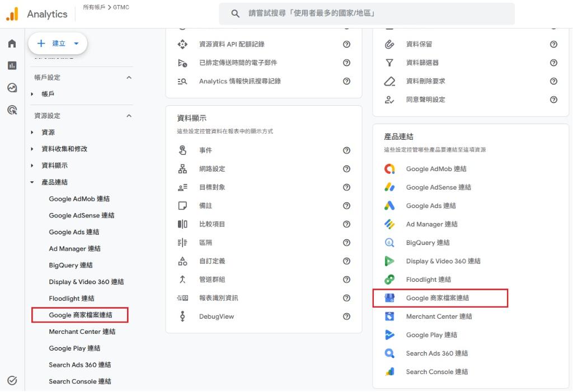This screenshot has width=573, height=392.
Task: Open Merchant Center 連結 in the sidebar
Action: (x=82, y=332)
